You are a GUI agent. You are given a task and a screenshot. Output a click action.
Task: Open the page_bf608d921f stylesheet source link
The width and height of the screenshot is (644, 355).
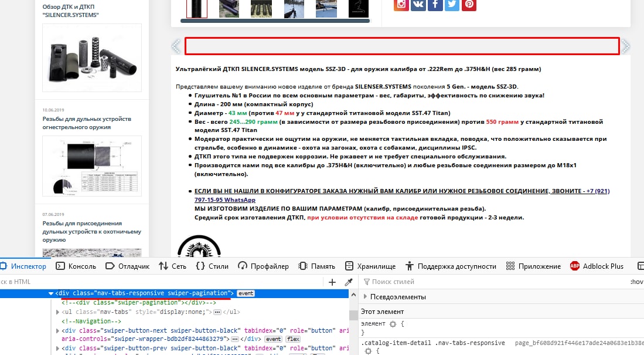[579, 343]
